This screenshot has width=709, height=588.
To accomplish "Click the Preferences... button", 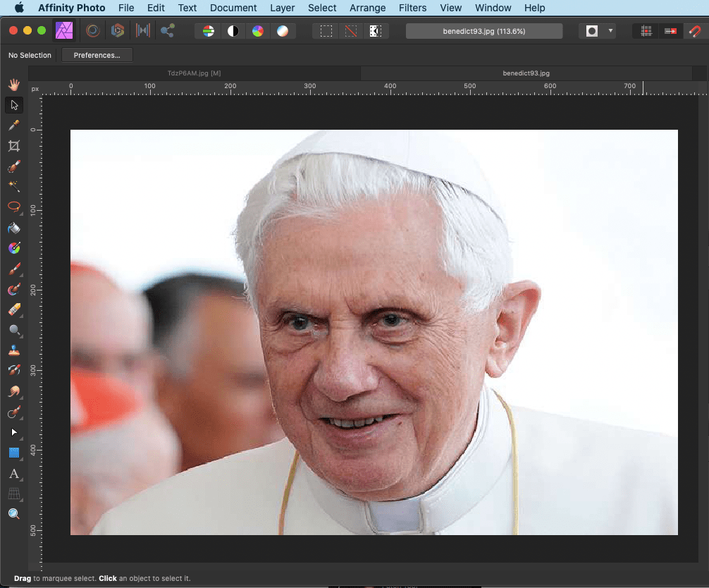I will click(97, 55).
